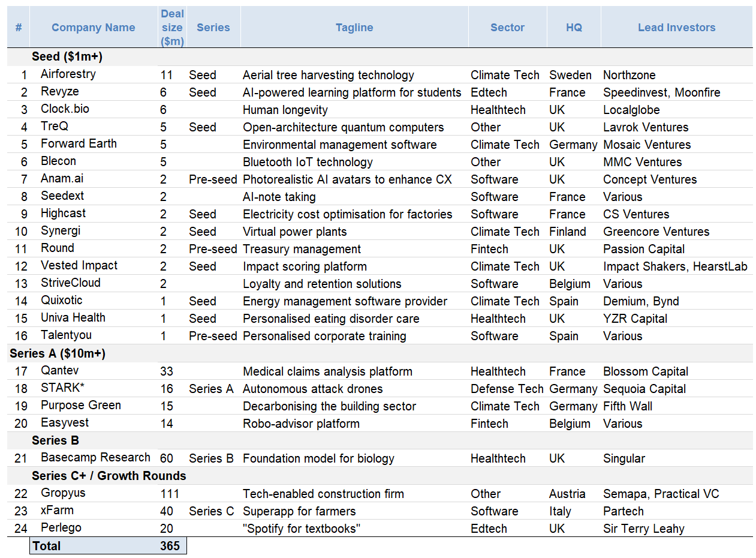Select the Deal size ($m) header
The height and width of the screenshot is (558, 756).
(173, 28)
